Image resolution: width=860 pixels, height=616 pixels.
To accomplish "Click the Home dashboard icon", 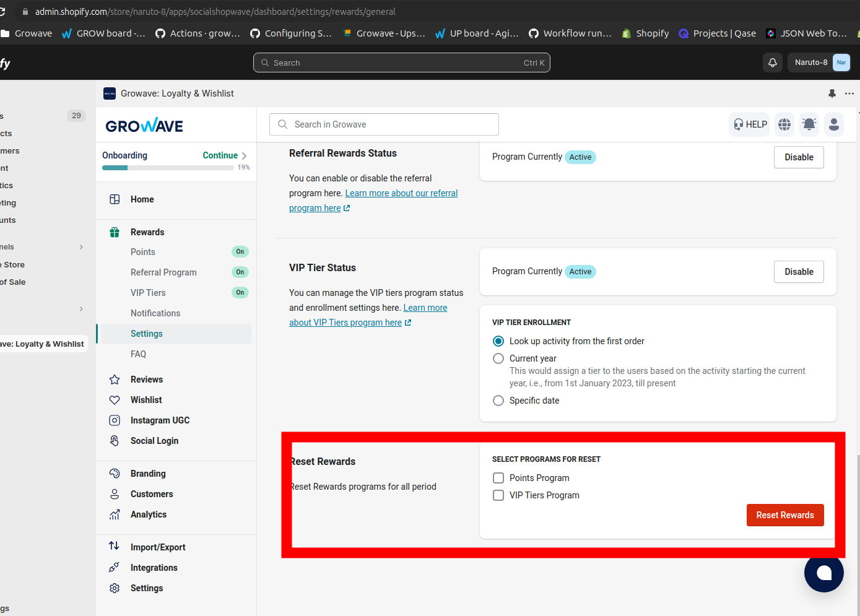I will click(x=115, y=199).
